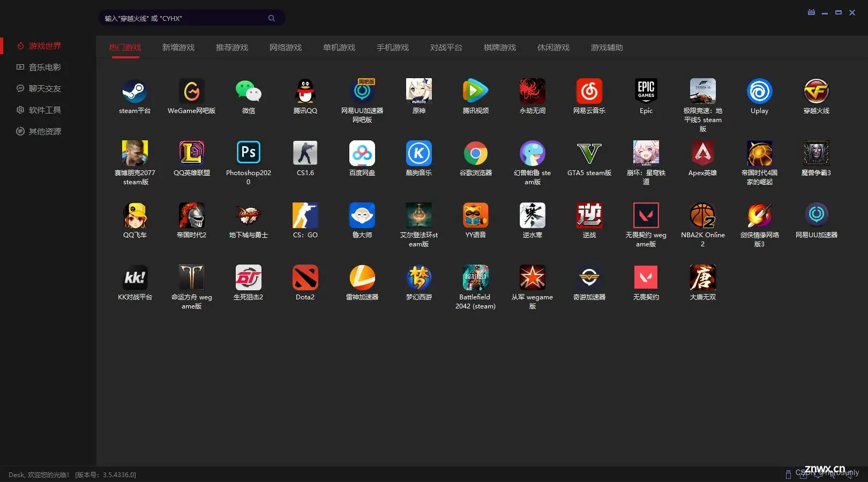
Task: Open GTA5 steam版 icon
Action: 589,154
